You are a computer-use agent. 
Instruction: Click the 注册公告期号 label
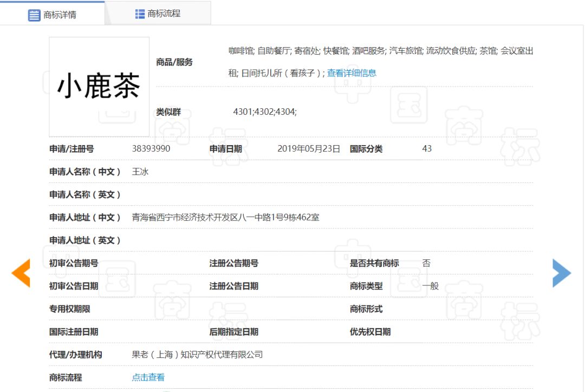point(234,263)
